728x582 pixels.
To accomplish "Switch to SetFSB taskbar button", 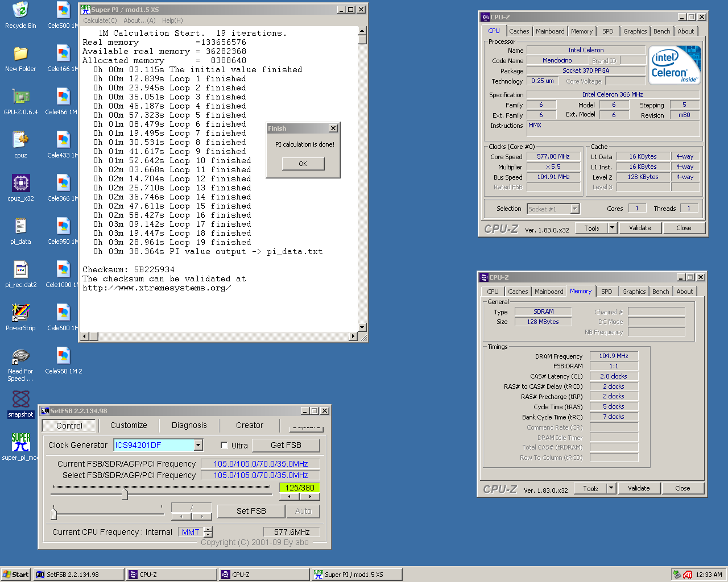I will tap(78, 575).
